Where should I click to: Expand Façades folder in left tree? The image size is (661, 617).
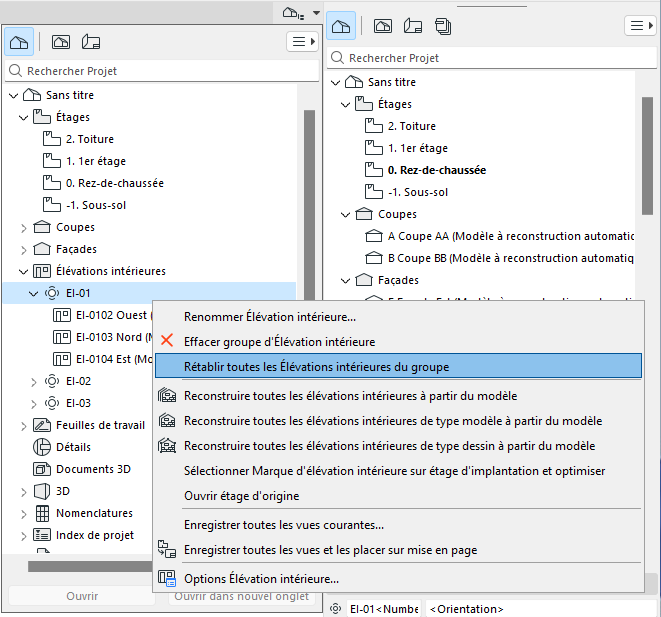[x=24, y=250]
